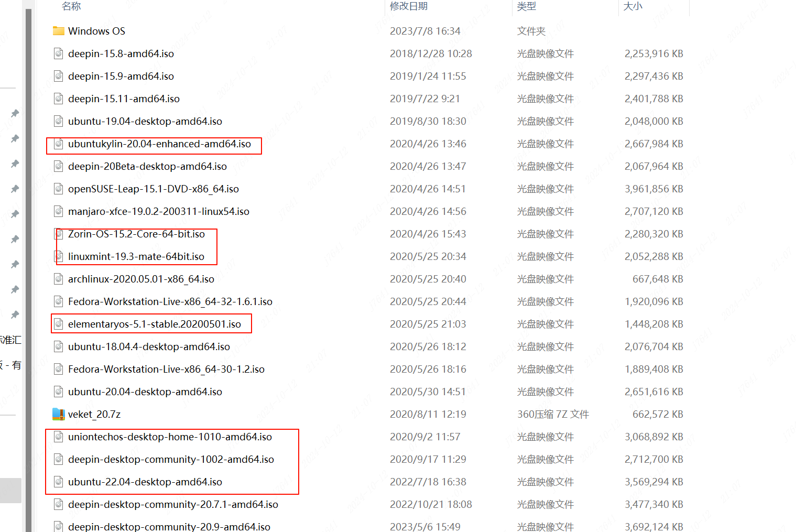The width and height of the screenshot is (796, 532).
Task: Click the Zorin-OS-15.2-Core ISO file icon
Action: (59, 234)
